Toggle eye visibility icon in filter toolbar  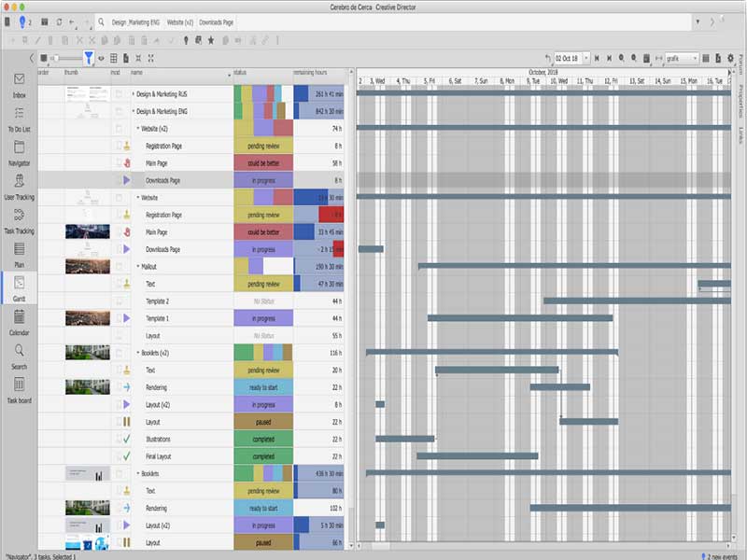pyautogui.click(x=101, y=58)
